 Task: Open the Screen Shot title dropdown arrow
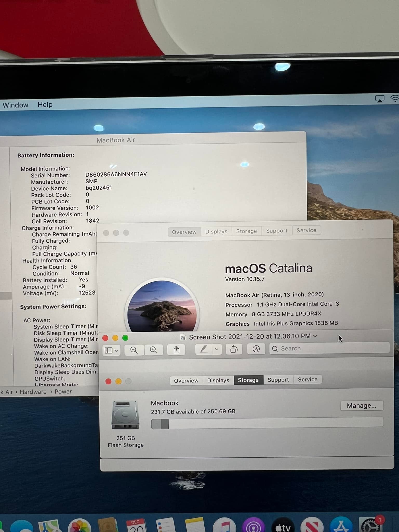point(315,336)
